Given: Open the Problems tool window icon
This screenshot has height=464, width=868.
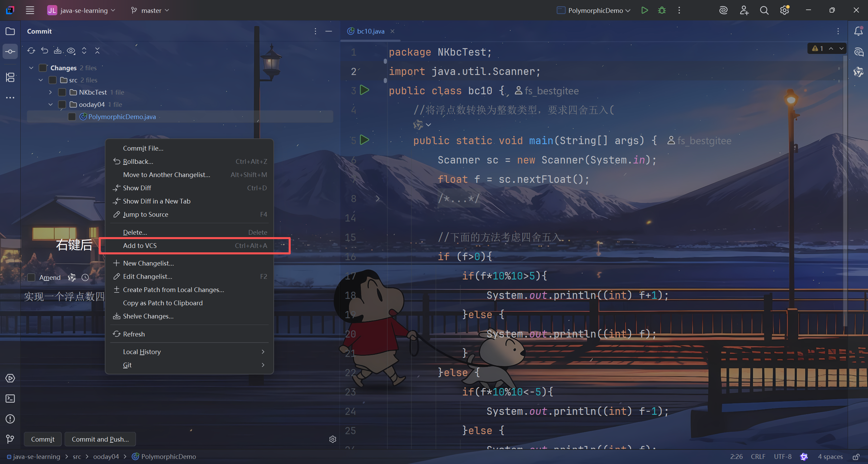Looking at the screenshot, I should pyautogui.click(x=10, y=419).
